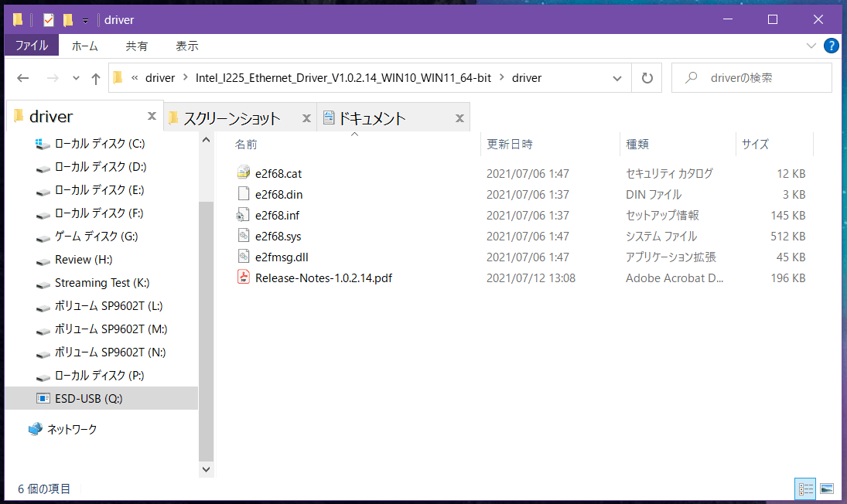Image resolution: width=847 pixels, height=504 pixels.
Task: Expand the address bar history dropdown
Action: tap(617, 78)
